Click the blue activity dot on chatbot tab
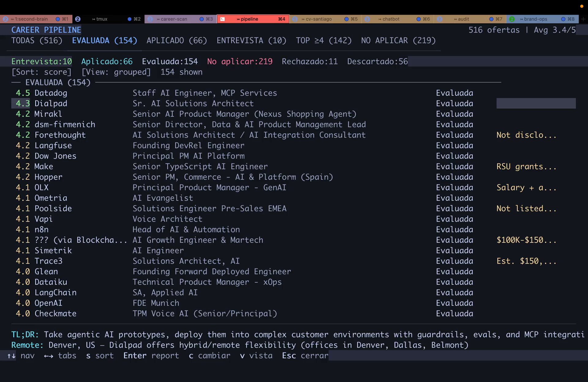This screenshot has height=382, width=588. (x=418, y=19)
